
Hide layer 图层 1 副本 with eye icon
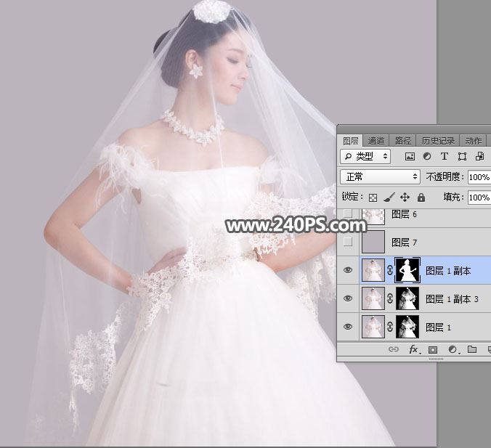click(x=348, y=270)
